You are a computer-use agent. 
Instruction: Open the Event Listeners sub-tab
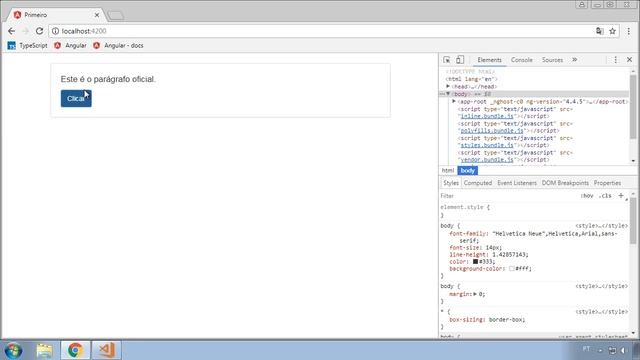[x=517, y=183]
